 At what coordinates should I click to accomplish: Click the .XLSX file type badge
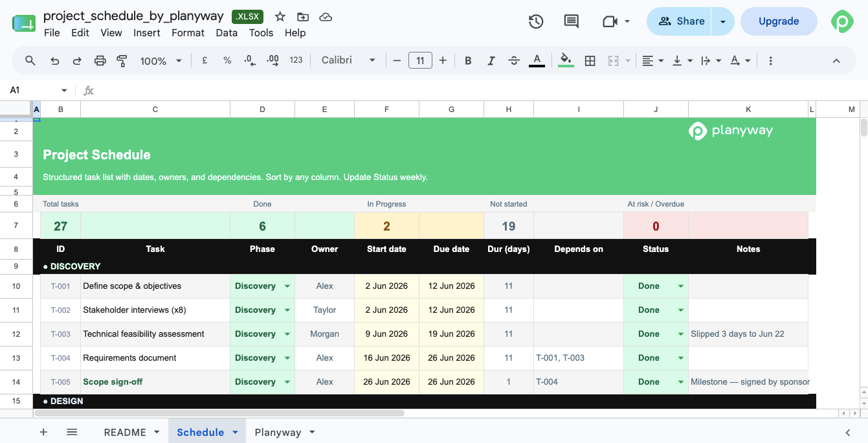[247, 17]
